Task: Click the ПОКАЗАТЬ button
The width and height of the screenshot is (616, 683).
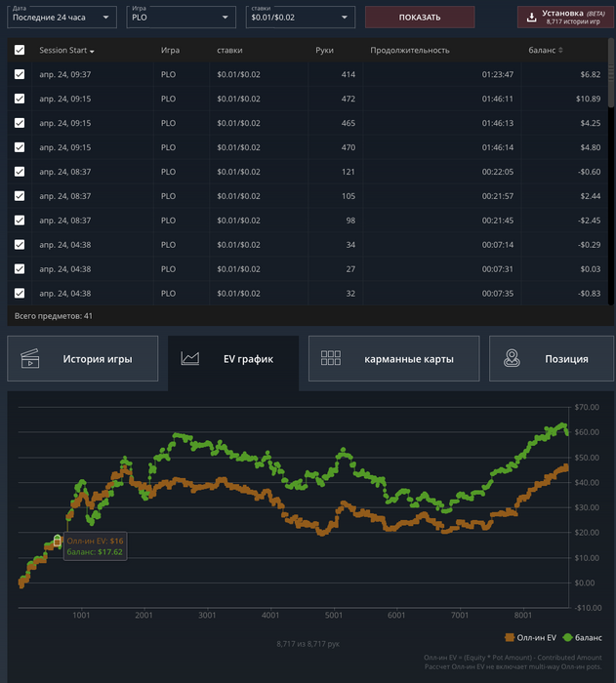Action: pos(420,18)
